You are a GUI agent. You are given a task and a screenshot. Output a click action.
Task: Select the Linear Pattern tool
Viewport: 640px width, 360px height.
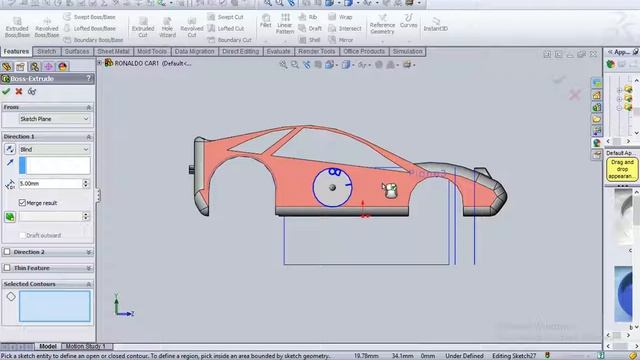coord(285,24)
